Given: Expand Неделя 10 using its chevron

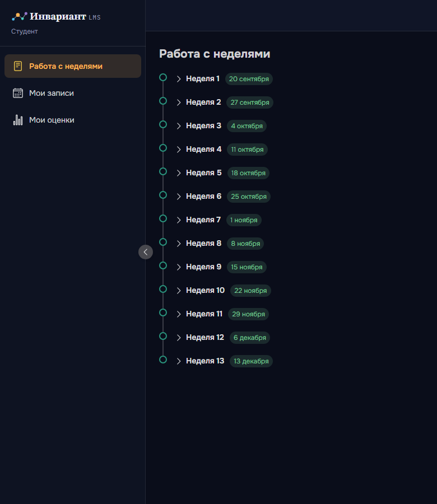Looking at the screenshot, I should point(179,291).
